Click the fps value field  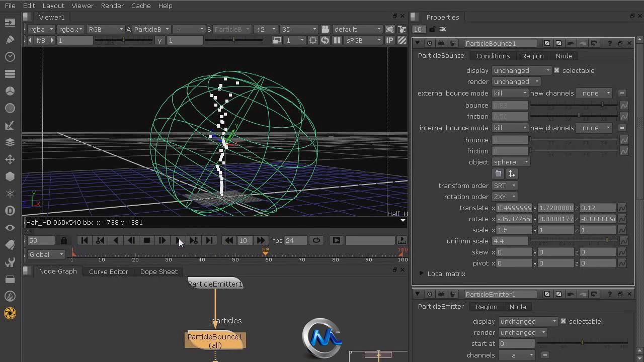296,240
